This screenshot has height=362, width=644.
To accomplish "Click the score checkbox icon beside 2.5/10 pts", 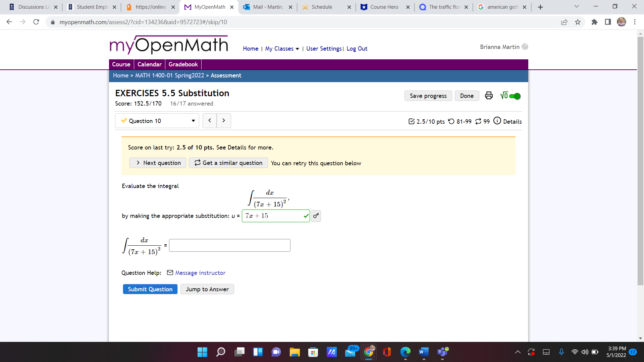I will pos(412,121).
